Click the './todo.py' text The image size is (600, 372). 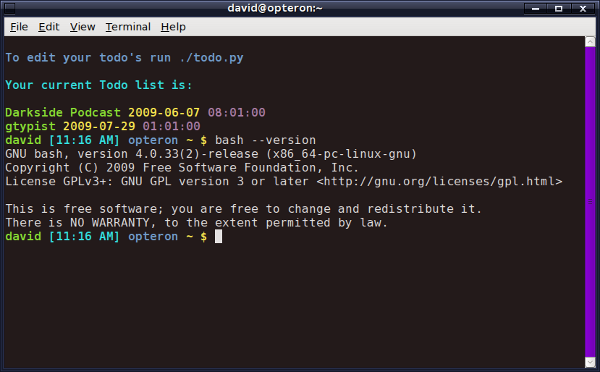pyautogui.click(x=211, y=58)
